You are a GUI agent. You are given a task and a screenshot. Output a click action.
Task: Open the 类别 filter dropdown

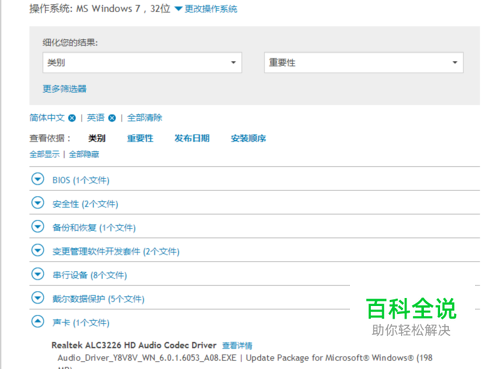point(142,62)
